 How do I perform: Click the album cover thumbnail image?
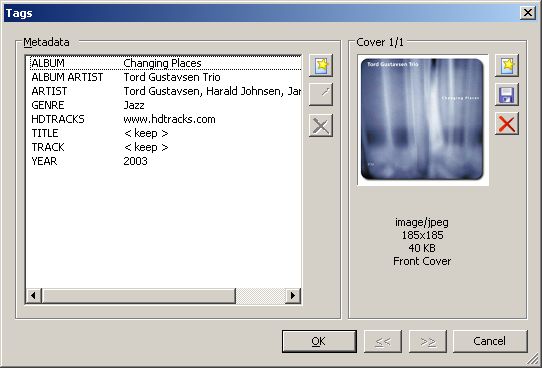[x=422, y=119]
